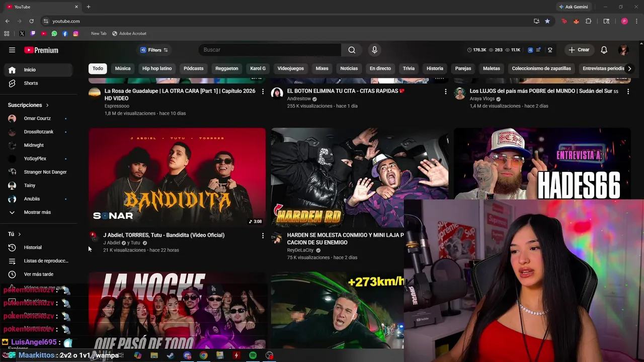Click the Crear button

point(579,50)
